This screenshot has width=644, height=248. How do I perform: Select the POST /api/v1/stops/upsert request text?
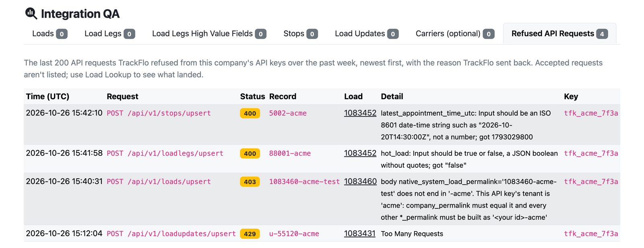[159, 113]
